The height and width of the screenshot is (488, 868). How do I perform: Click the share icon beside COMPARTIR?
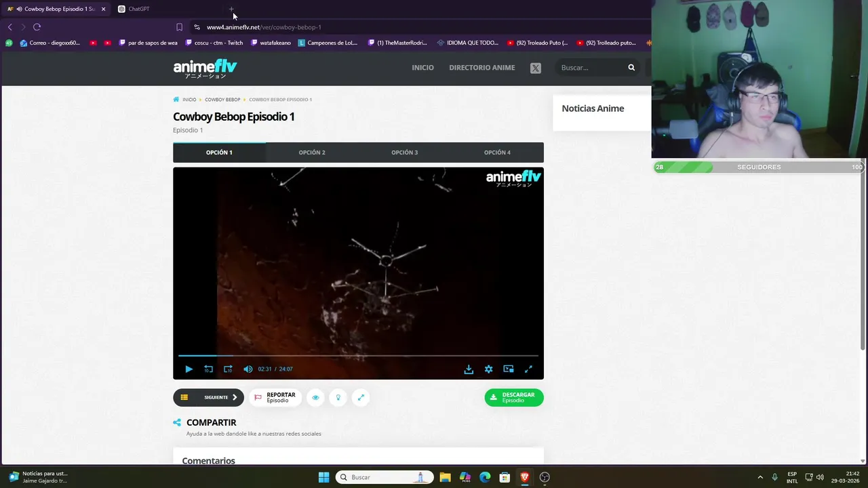tap(177, 422)
